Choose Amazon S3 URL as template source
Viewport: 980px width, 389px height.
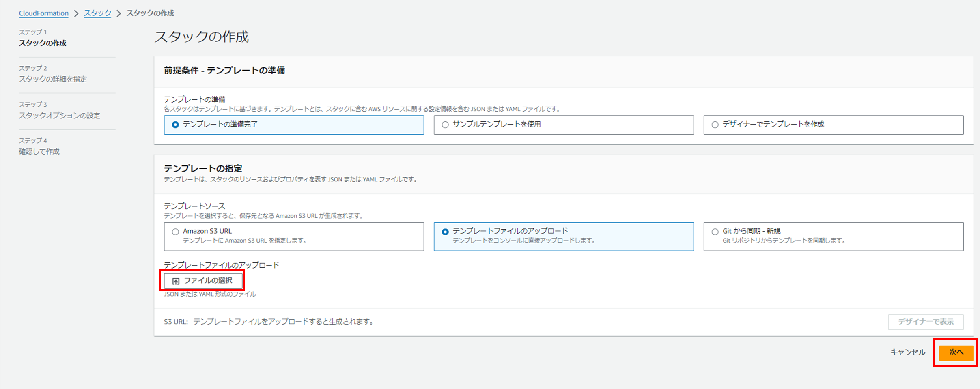click(x=294, y=236)
